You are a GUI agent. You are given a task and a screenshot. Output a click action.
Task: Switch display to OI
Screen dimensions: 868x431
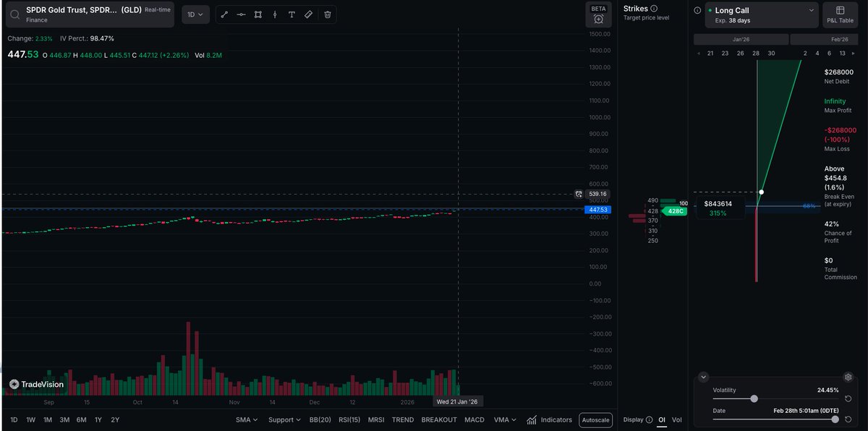pyautogui.click(x=661, y=419)
